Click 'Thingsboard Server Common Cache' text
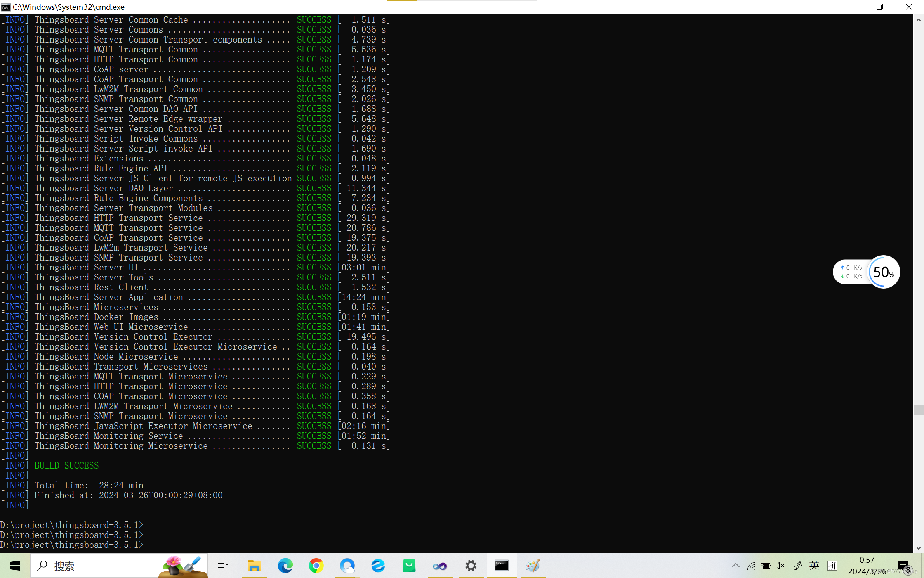This screenshot has height=578, width=924. click(x=111, y=20)
